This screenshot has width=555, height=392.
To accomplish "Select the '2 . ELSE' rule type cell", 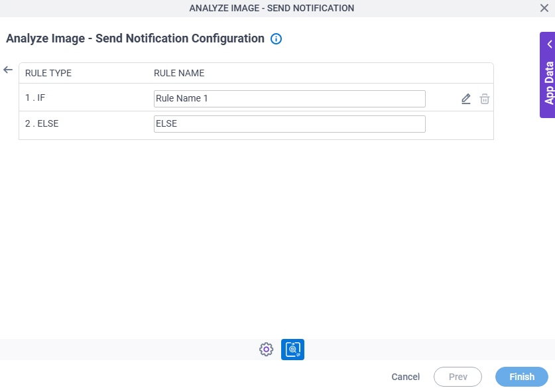I will coord(42,123).
